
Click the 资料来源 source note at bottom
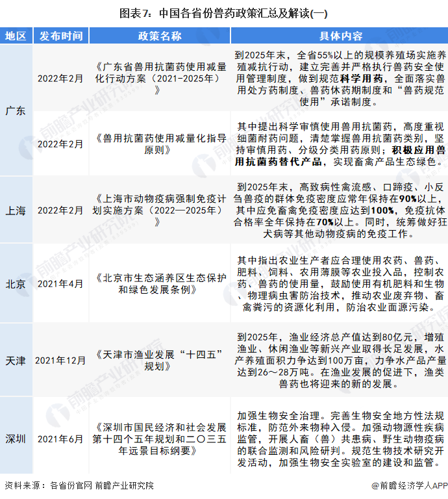[x=79, y=485]
